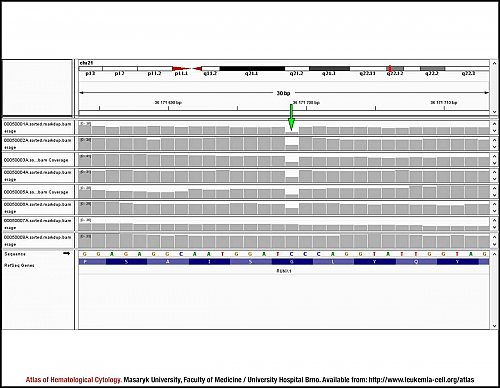This screenshot has width=500, height=388.
Task: Click the 36 171 690 bp ruler label
Action: [x=168, y=102]
